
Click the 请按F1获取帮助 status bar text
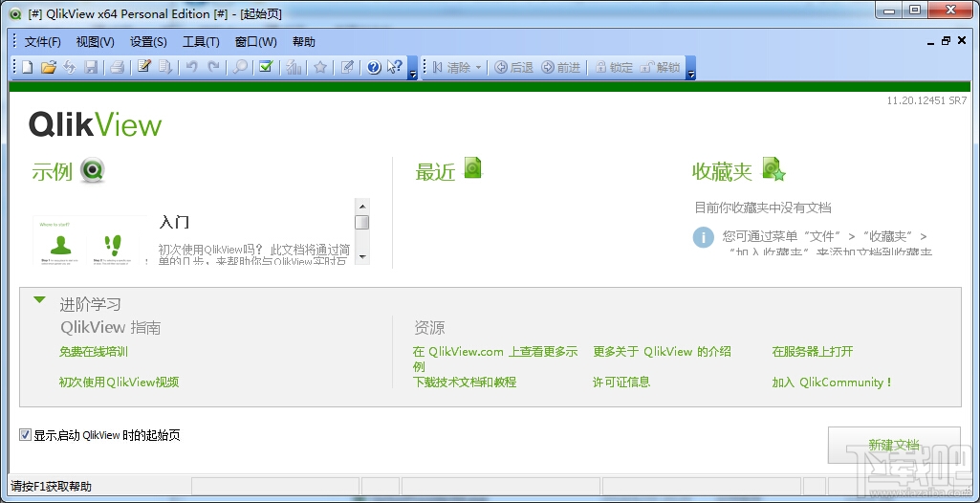click(x=52, y=486)
